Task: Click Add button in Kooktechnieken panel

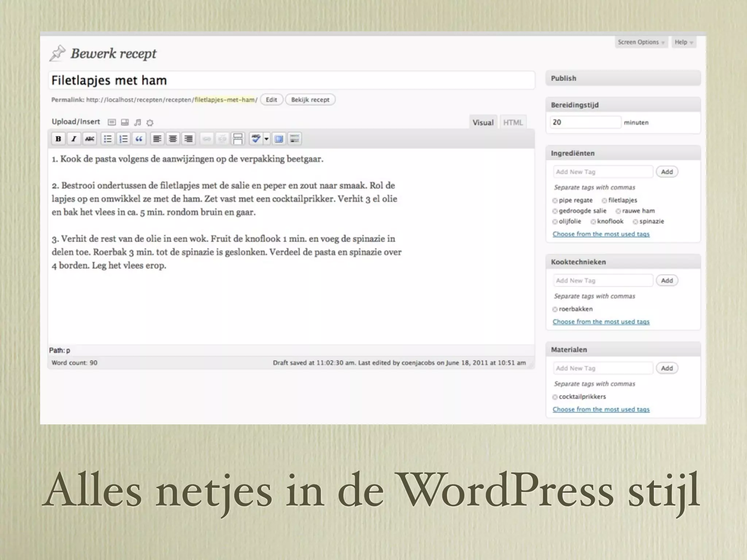Action: [667, 280]
